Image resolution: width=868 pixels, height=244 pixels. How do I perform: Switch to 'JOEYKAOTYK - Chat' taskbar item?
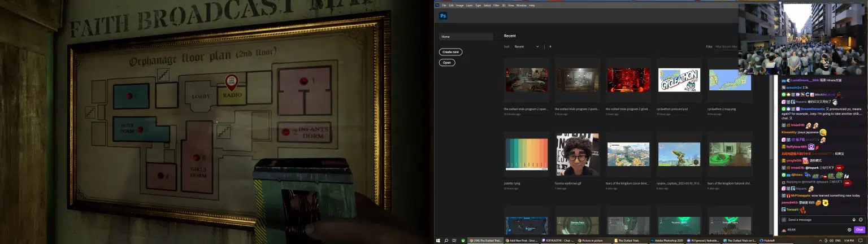click(558, 241)
